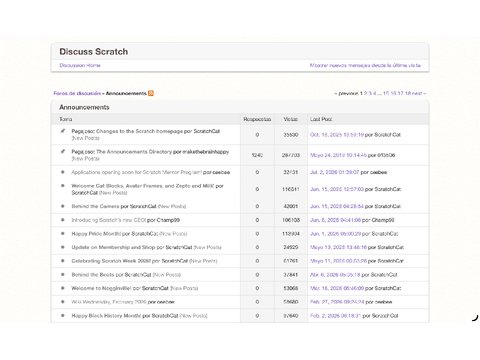Click the bullet icon beside Happy Black History Month
Image resolution: width=480 pixels, height=360 pixels.
62,316
